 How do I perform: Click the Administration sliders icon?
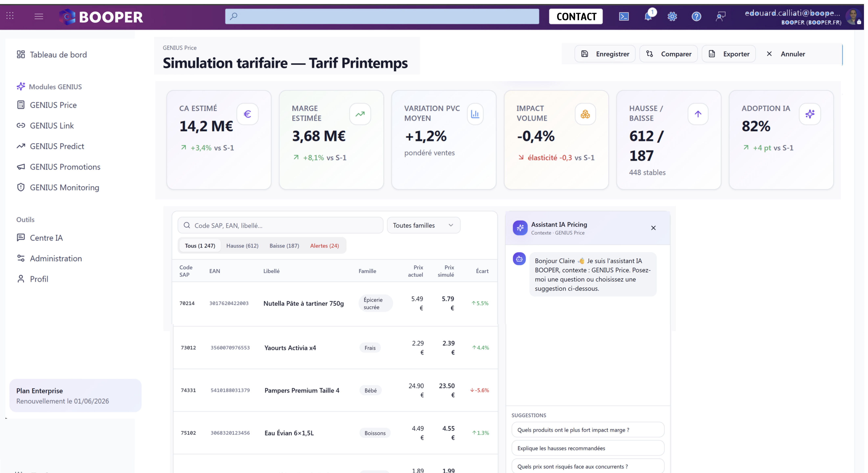[x=21, y=258]
